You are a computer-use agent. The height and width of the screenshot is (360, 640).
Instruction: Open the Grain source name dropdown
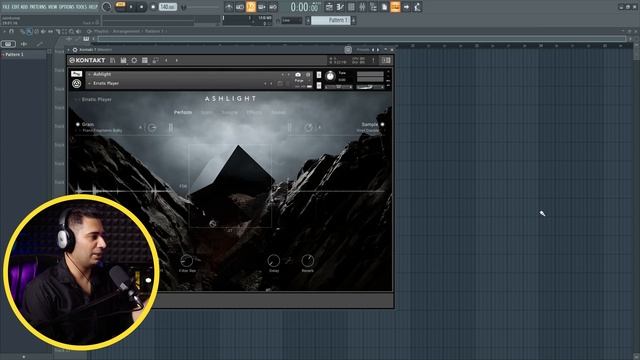(x=102, y=131)
